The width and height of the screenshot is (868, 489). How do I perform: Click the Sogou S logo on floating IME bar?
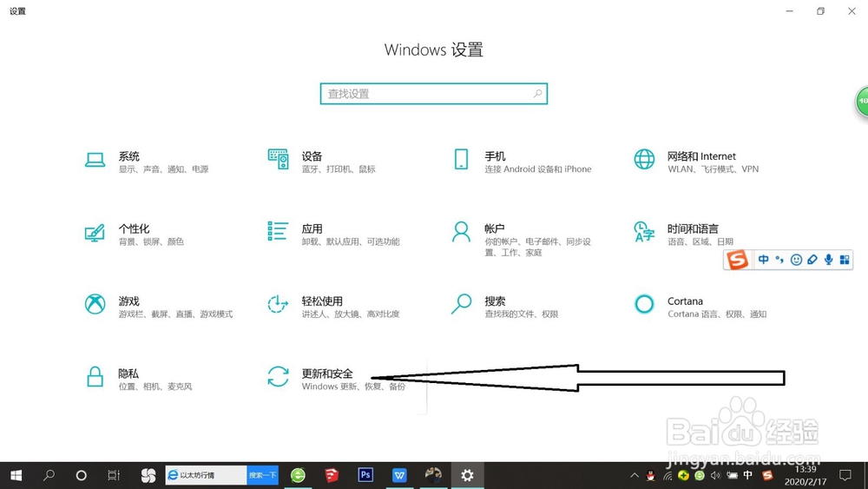(x=737, y=260)
